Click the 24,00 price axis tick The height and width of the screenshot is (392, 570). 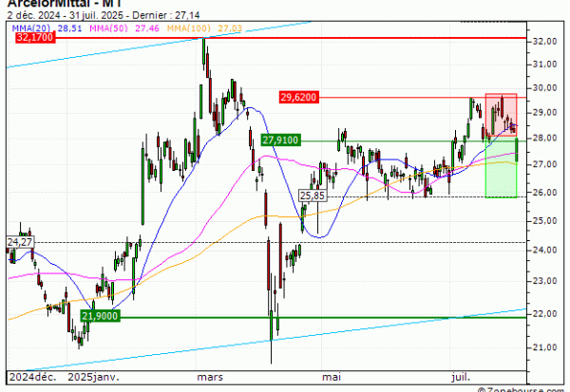[x=544, y=250]
